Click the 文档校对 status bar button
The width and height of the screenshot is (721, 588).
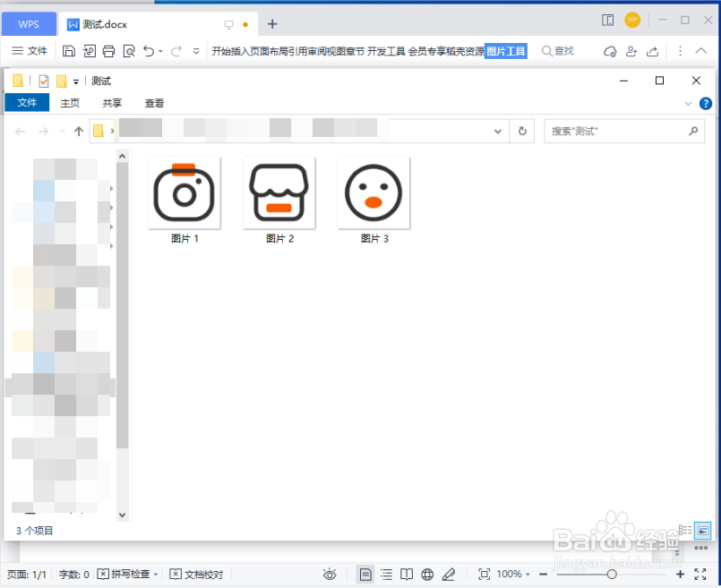coord(196,574)
